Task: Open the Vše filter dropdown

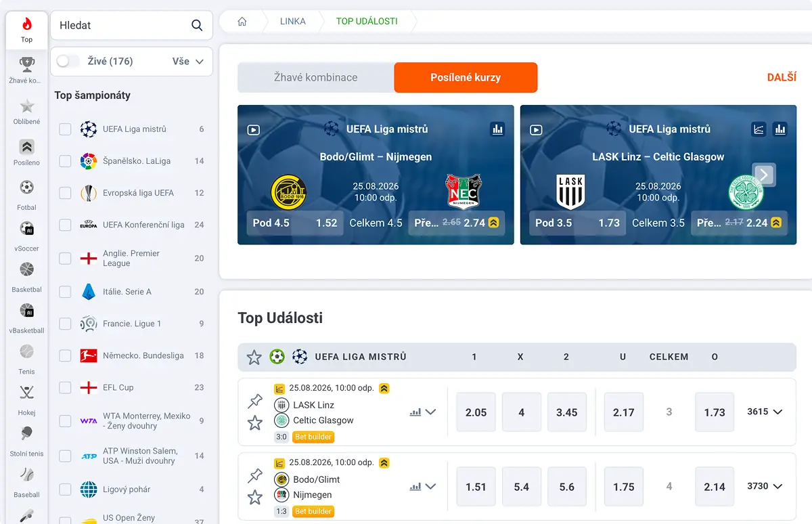Action: [188, 61]
